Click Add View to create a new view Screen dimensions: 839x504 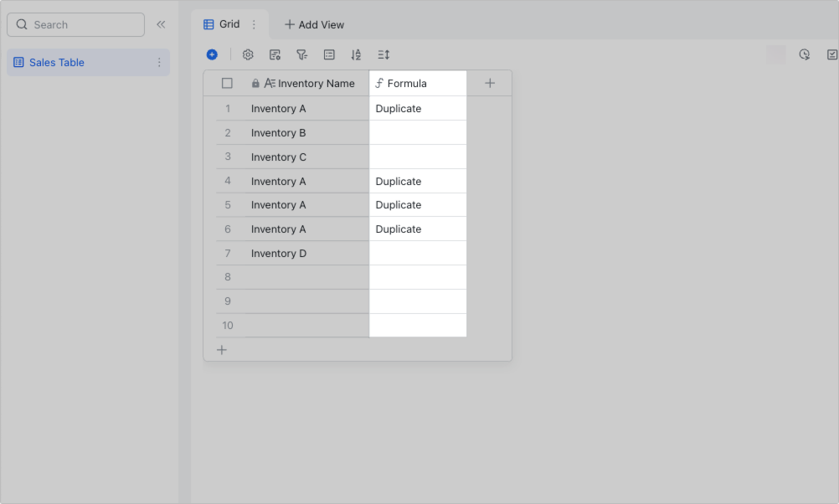click(x=314, y=24)
